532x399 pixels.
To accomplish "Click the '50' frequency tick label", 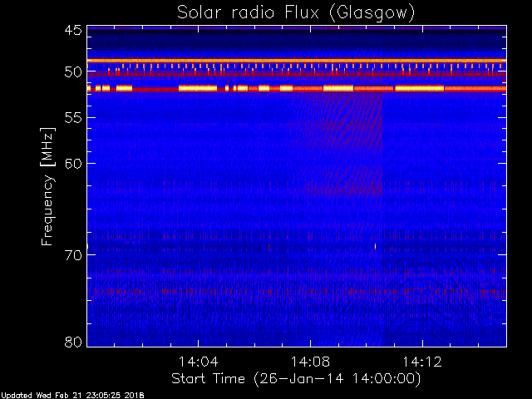I will click(73, 72).
